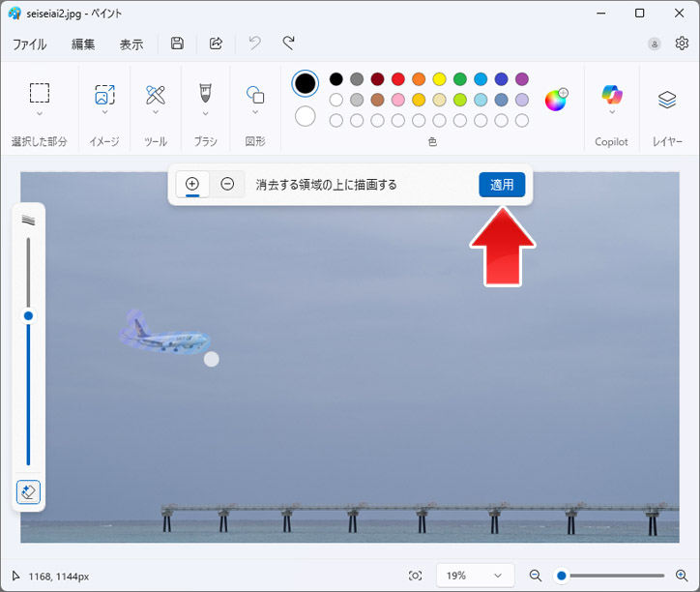Image resolution: width=700 pixels, height=592 pixels.
Task: Pick the red color swatch
Action: pyautogui.click(x=397, y=79)
